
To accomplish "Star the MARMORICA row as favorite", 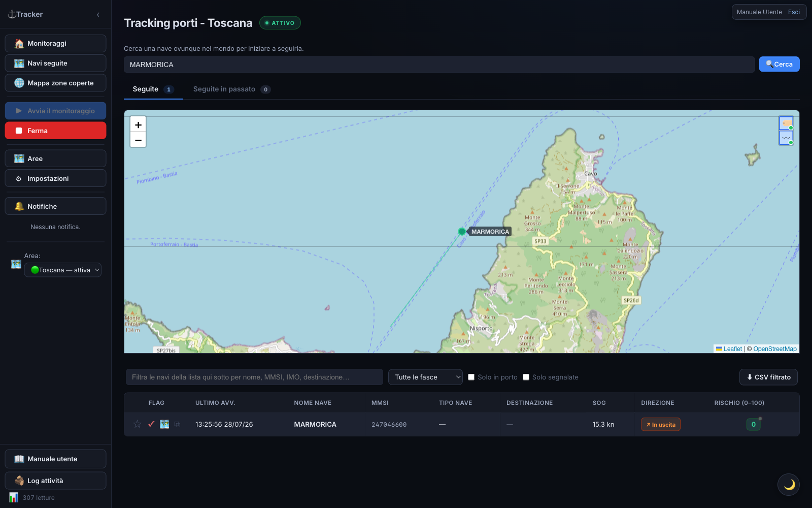I will [137, 424].
